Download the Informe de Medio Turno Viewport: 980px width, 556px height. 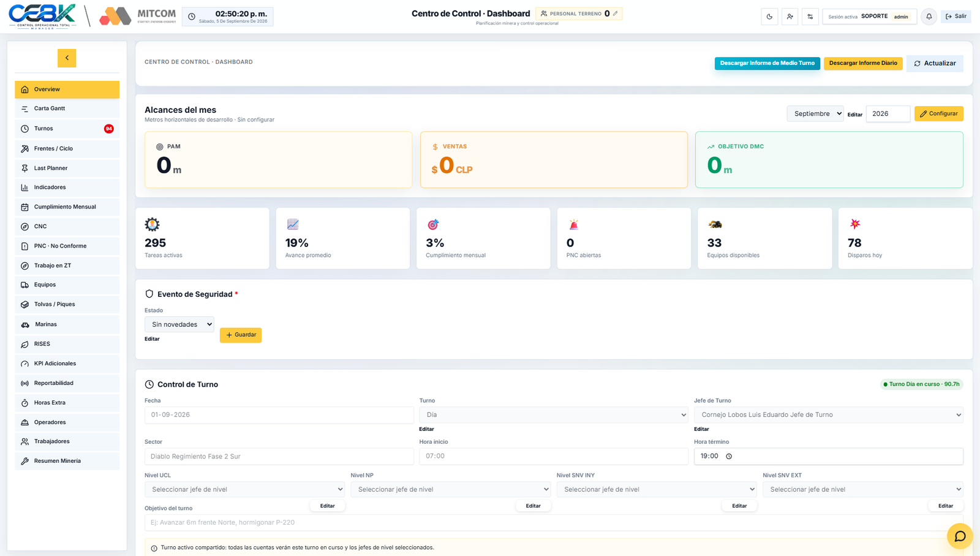pos(767,63)
